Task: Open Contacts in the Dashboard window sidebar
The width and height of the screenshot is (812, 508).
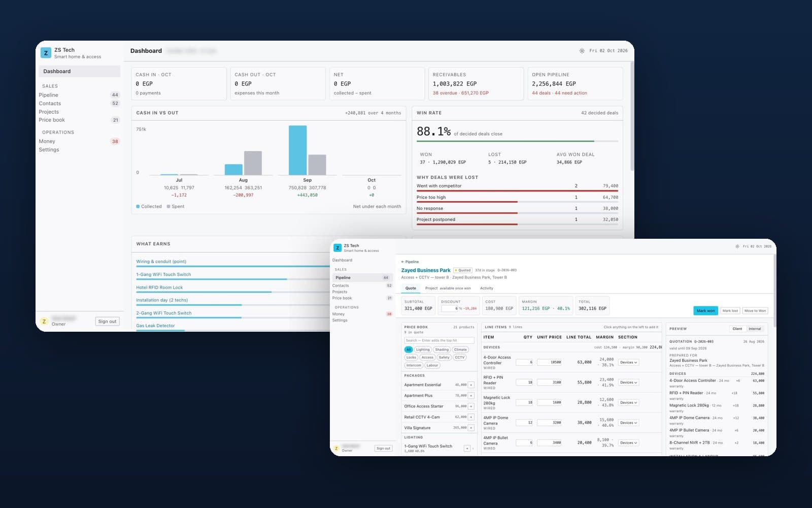Action: point(79,104)
